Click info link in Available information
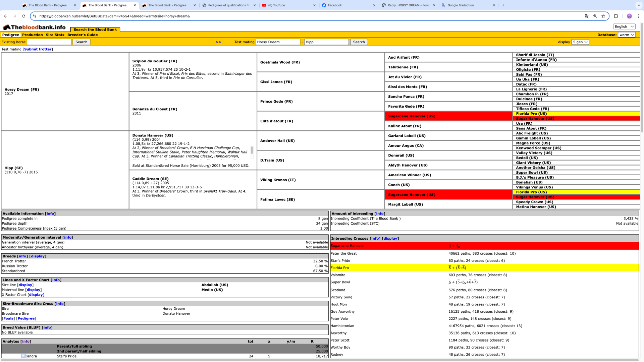Viewport: 644px width, 362px height. click(50, 214)
